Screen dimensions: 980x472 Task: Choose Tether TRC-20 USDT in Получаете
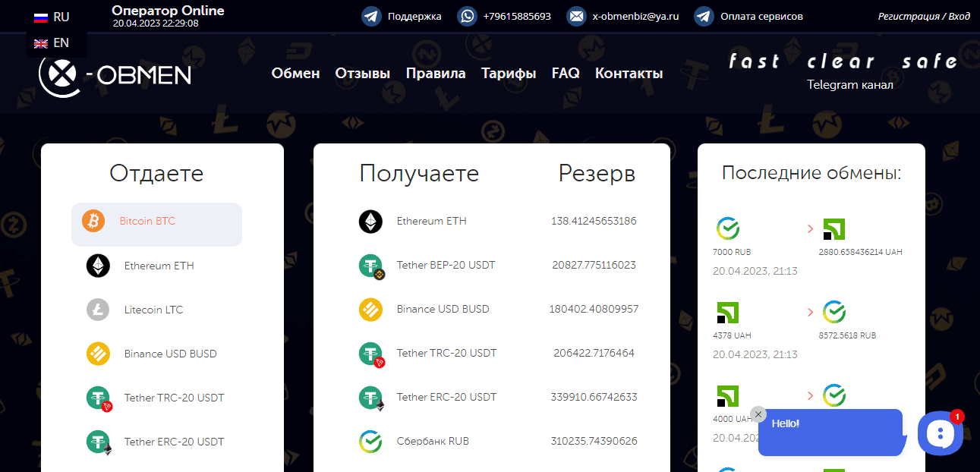click(x=446, y=353)
